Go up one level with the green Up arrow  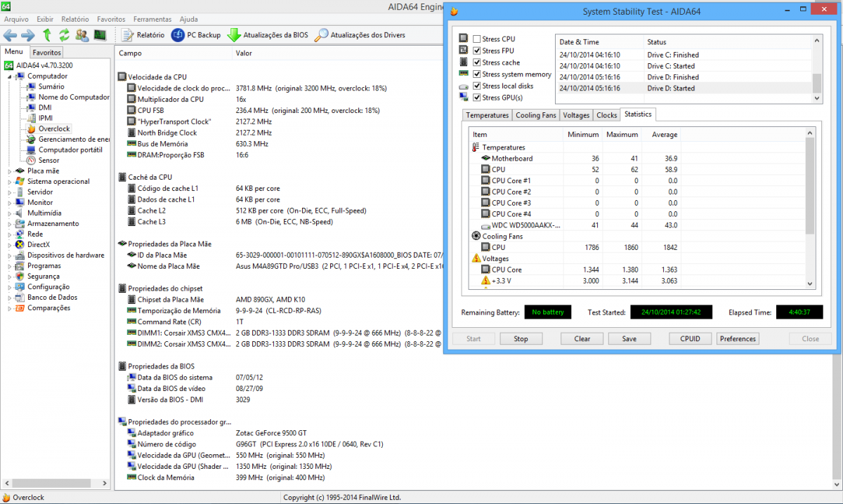47,35
